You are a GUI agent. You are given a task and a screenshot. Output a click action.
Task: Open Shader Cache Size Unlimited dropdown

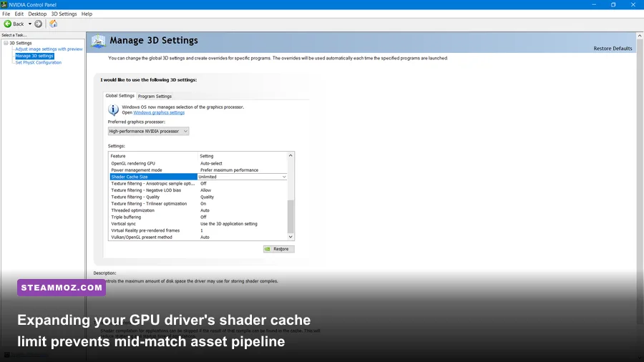click(x=243, y=177)
